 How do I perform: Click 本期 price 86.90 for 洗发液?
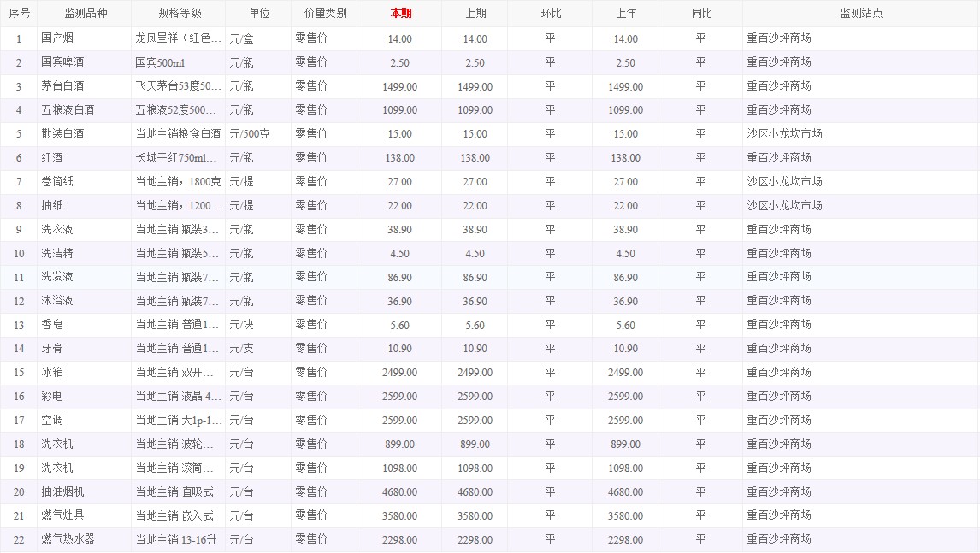[400, 278]
